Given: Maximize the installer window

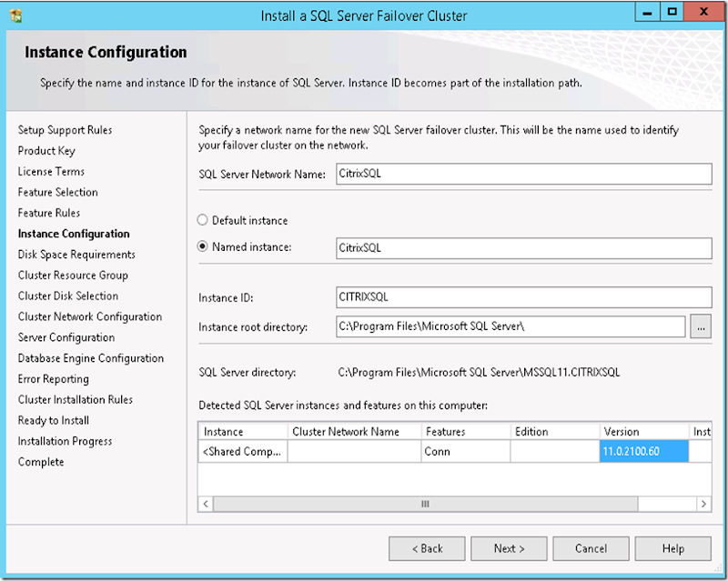Looking at the screenshot, I should pyautogui.click(x=672, y=13).
